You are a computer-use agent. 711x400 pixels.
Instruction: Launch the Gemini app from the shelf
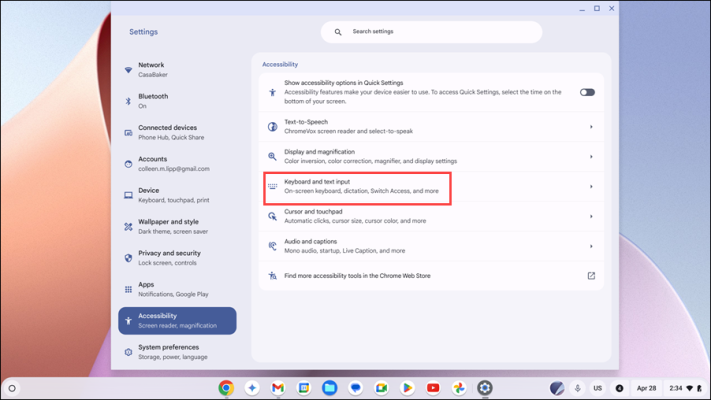click(x=252, y=388)
